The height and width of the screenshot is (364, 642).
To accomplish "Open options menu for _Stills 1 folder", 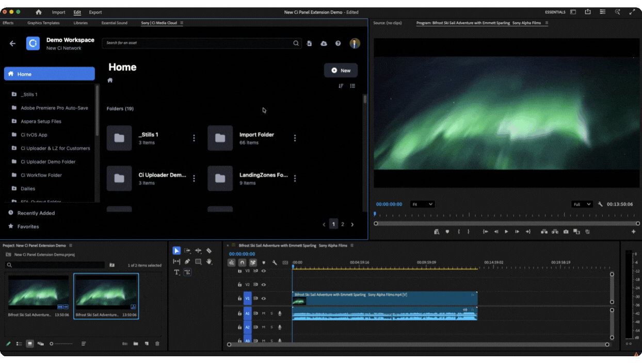I will (x=194, y=138).
